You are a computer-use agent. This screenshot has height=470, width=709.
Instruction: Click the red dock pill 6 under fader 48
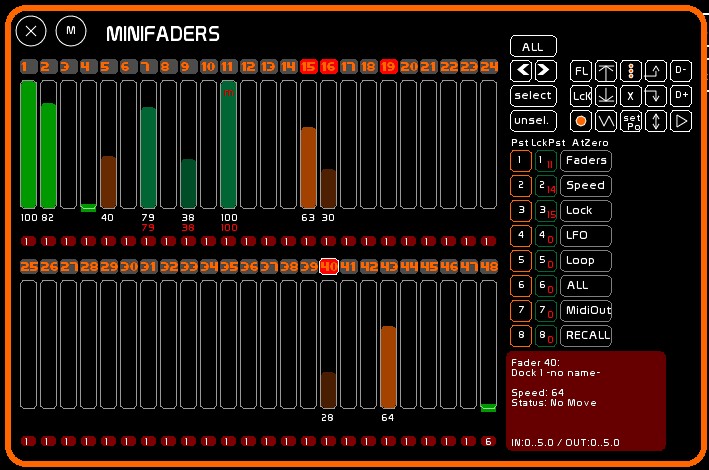488,441
